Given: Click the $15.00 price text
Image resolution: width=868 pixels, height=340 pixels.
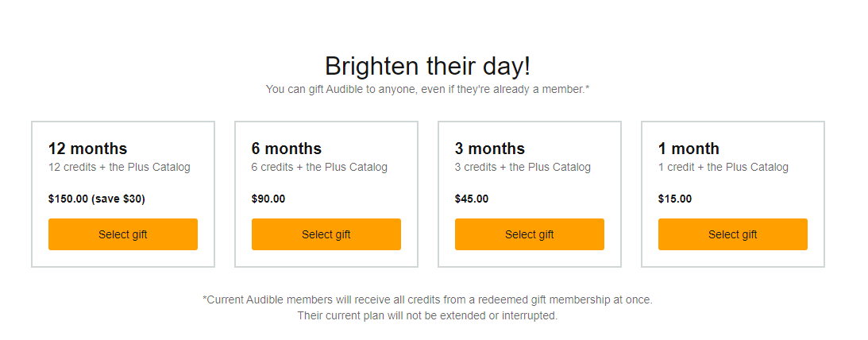Looking at the screenshot, I should 675,199.
